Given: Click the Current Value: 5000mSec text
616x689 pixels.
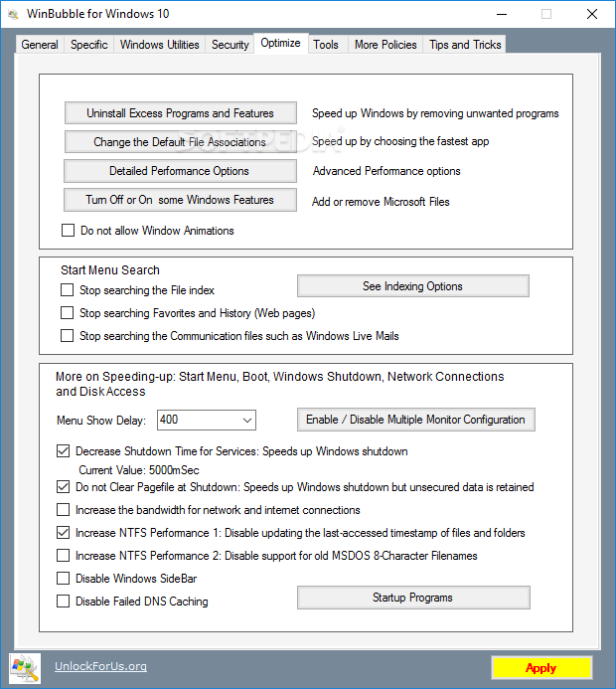Looking at the screenshot, I should (x=139, y=470).
